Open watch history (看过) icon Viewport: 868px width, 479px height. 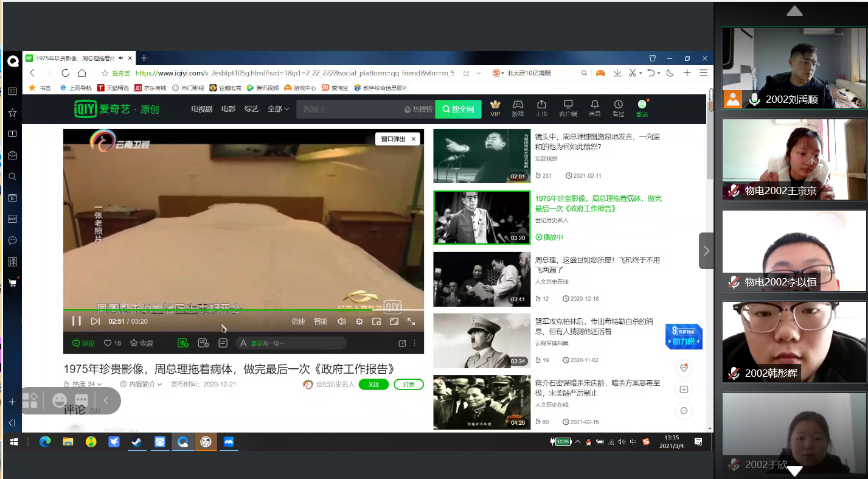(618, 108)
